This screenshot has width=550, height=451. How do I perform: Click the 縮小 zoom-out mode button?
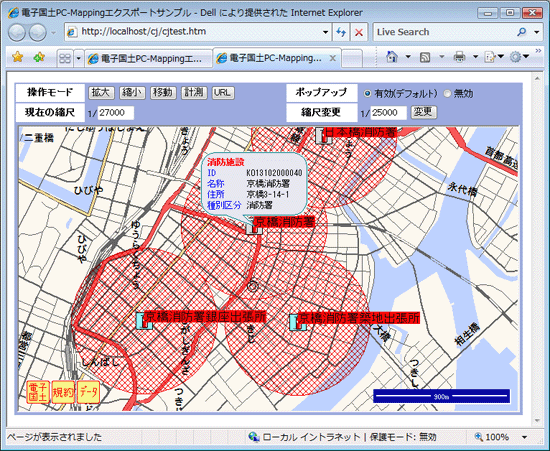click(x=132, y=93)
